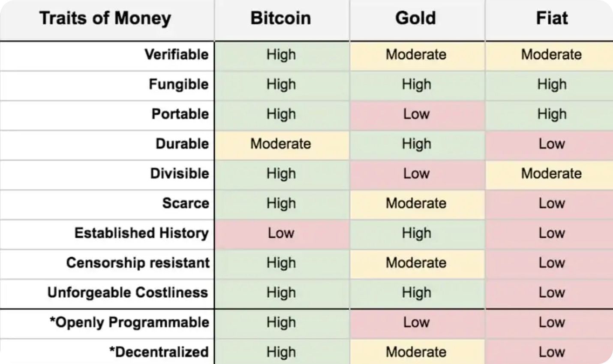Click the Scarce row label
Viewport: 613px width, 364px height.
pyautogui.click(x=185, y=203)
